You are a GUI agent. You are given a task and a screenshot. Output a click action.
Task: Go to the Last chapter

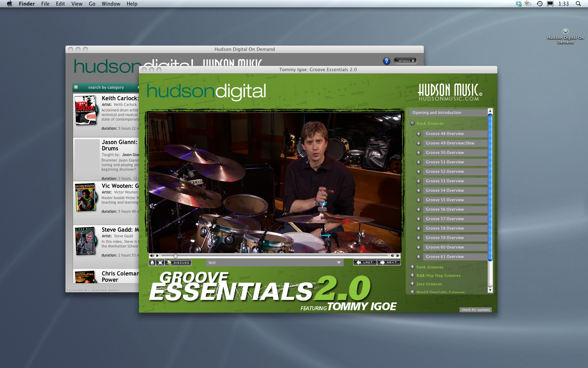tap(365, 262)
